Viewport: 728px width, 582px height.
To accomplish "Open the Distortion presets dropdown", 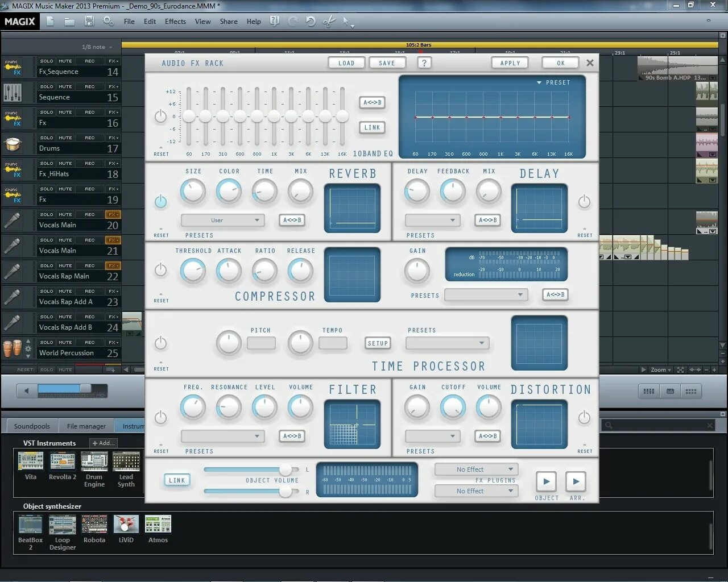I will (432, 436).
